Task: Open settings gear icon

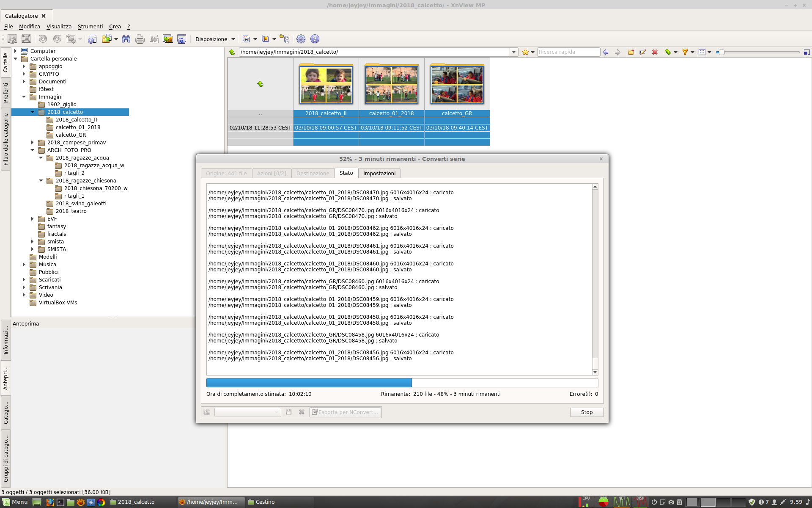Action: point(301,39)
